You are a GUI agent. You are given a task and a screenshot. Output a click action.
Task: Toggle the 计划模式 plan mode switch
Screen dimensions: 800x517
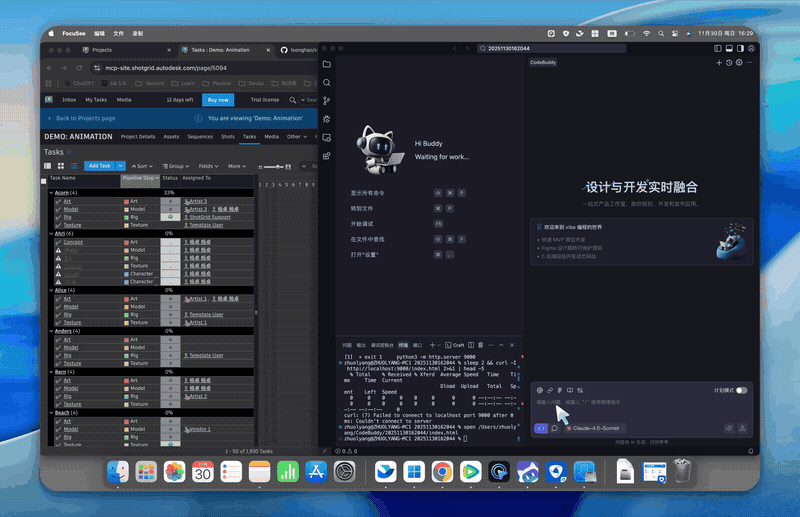coord(741,390)
